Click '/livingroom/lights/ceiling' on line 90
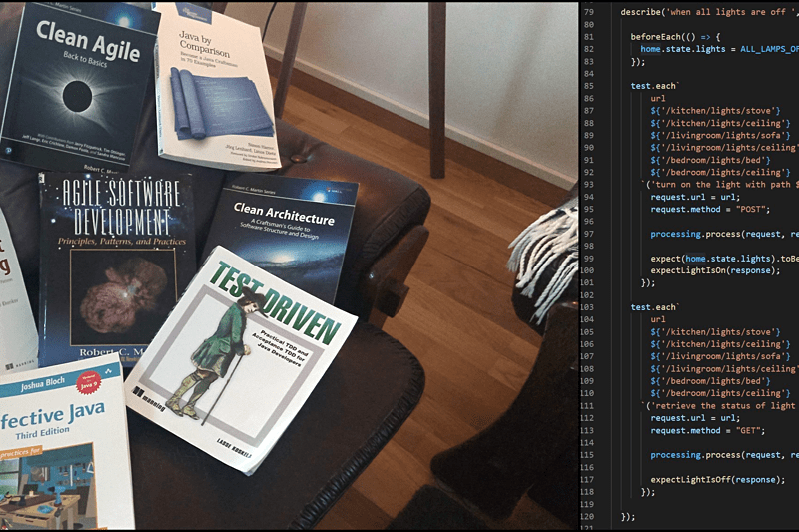This screenshot has height=532, width=799. click(x=725, y=147)
